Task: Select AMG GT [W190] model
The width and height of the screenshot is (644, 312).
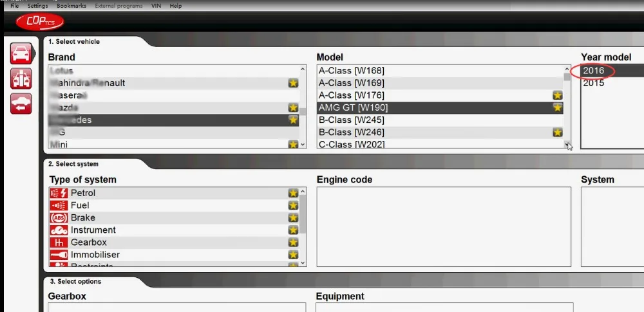Action: [440, 107]
